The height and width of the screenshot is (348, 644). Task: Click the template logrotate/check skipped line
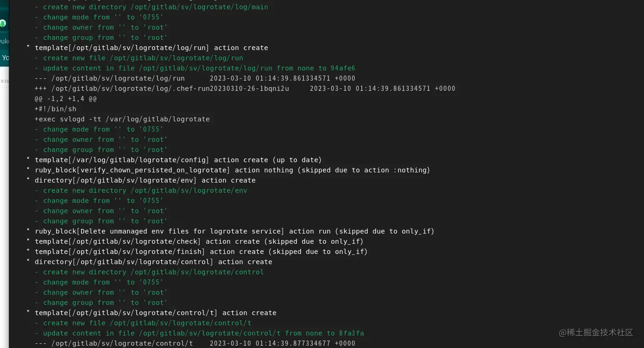pyautogui.click(x=195, y=241)
